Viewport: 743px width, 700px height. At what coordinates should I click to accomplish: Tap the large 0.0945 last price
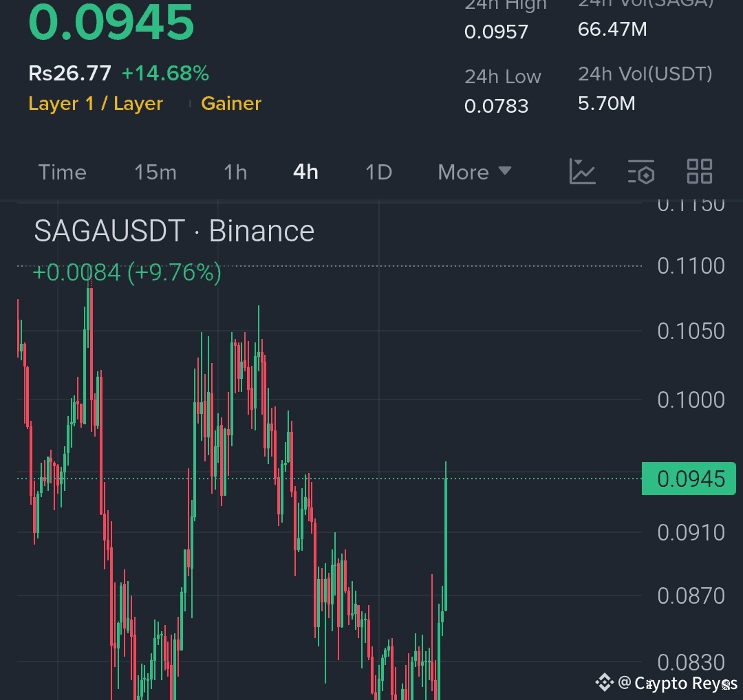(x=111, y=22)
